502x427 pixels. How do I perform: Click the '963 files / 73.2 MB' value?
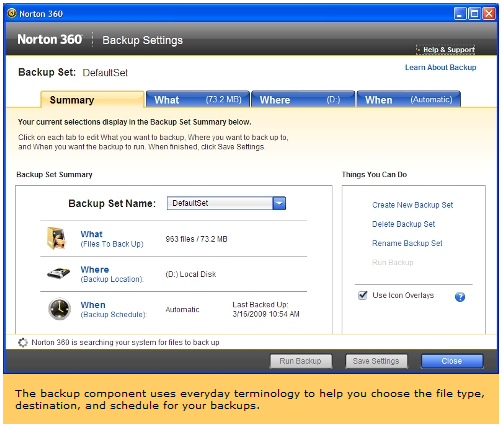tap(196, 239)
